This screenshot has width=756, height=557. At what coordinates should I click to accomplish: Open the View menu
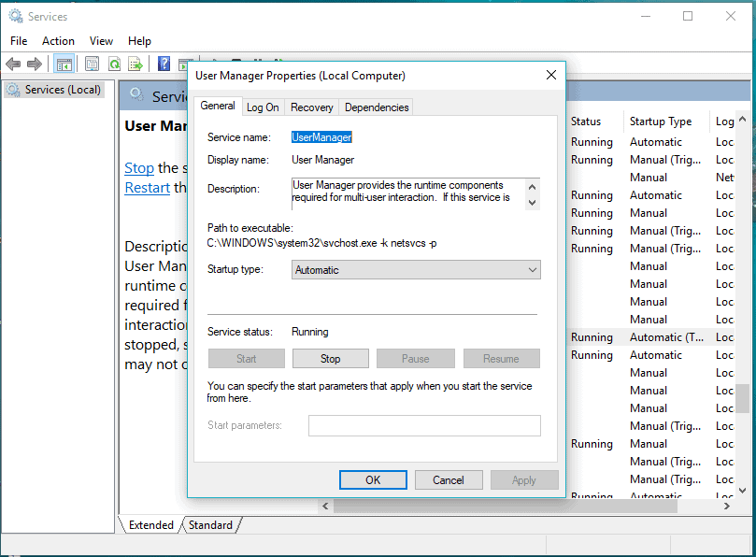click(101, 41)
